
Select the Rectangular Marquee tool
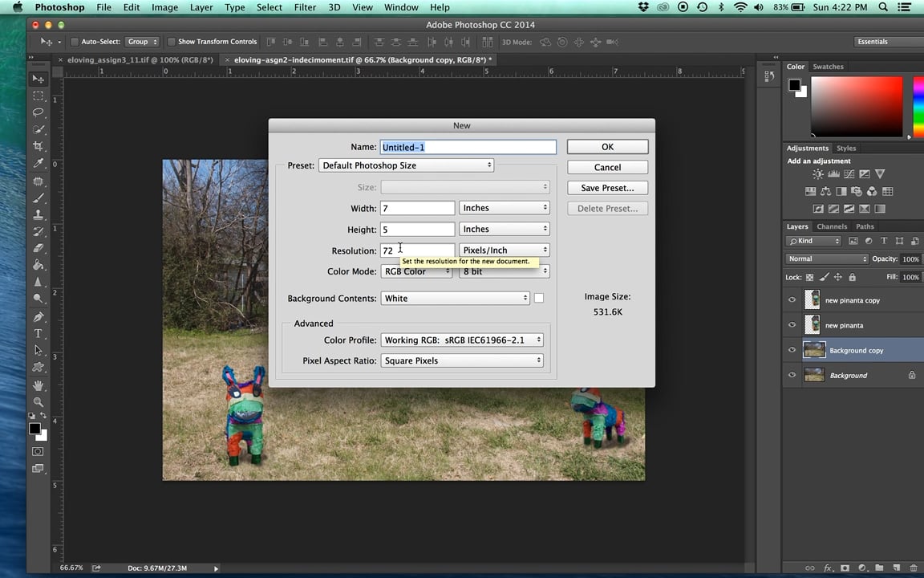pos(38,96)
